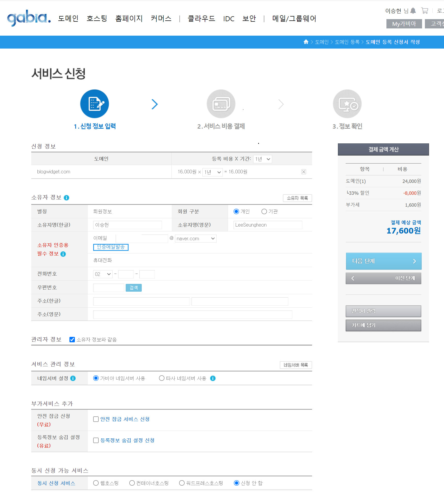Click the 카트에 담기 button

tap(383, 325)
